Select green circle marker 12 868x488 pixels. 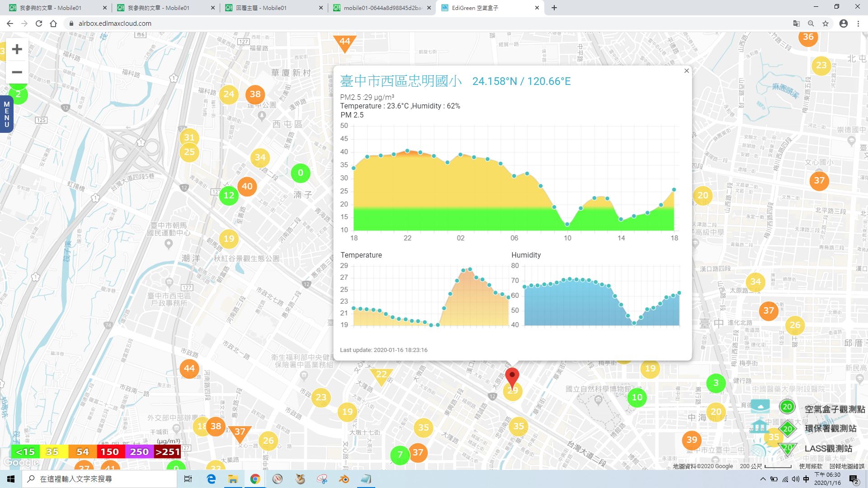pos(229,196)
